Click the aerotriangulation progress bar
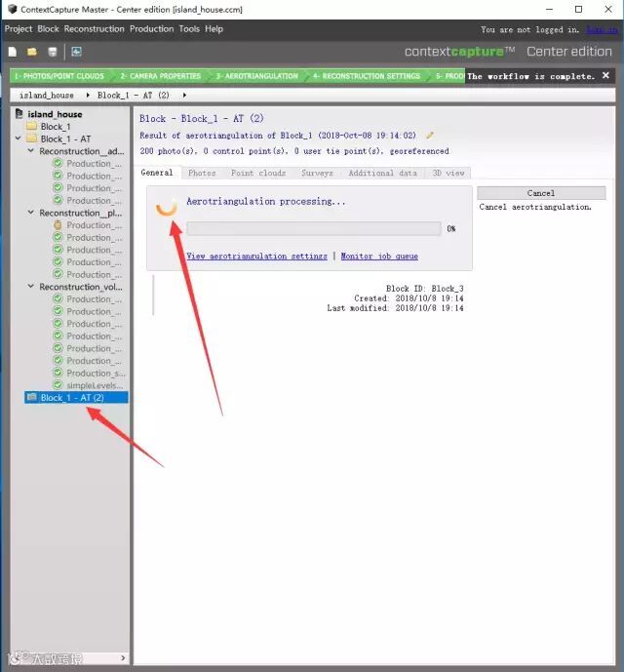The image size is (624, 672). coord(314,228)
